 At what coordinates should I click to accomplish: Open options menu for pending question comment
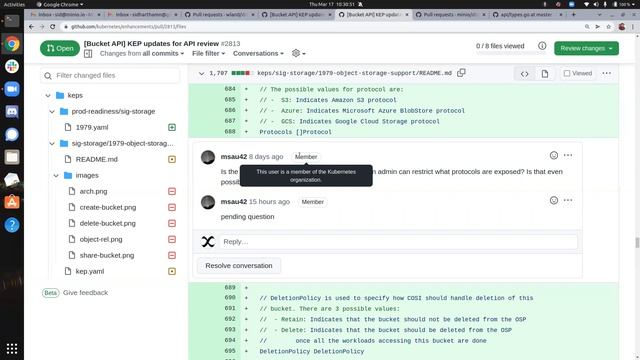[568, 200]
